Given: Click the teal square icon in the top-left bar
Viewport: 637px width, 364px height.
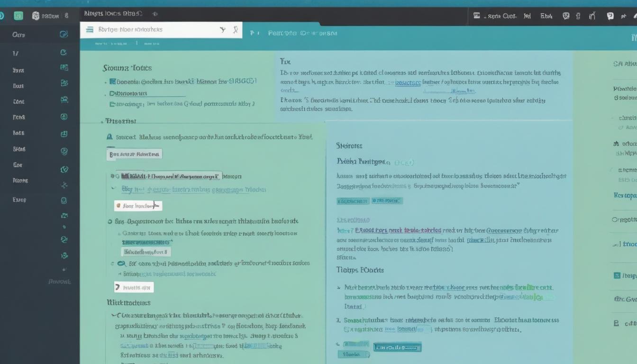Looking at the screenshot, I should point(18,16).
